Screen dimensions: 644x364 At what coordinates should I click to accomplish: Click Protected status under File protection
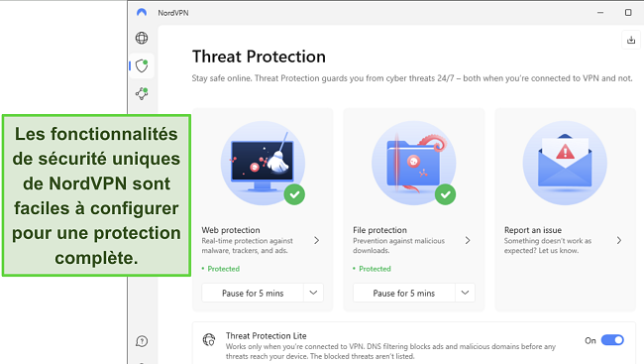(x=375, y=269)
